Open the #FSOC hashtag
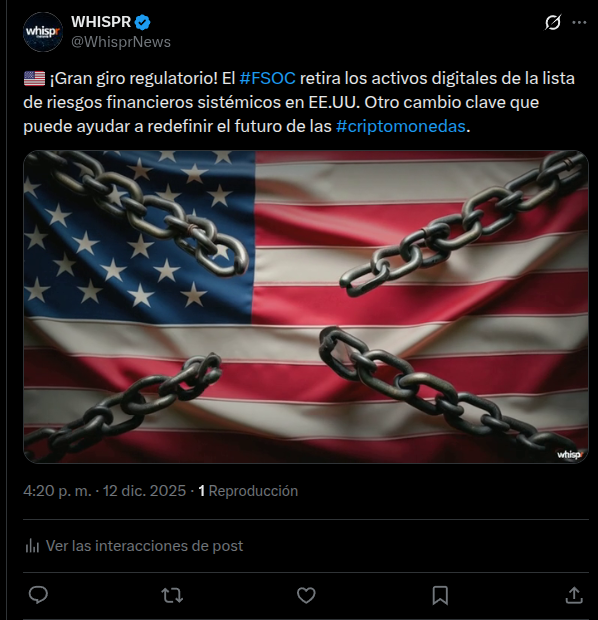The height and width of the screenshot is (620, 598). pyautogui.click(x=267, y=78)
